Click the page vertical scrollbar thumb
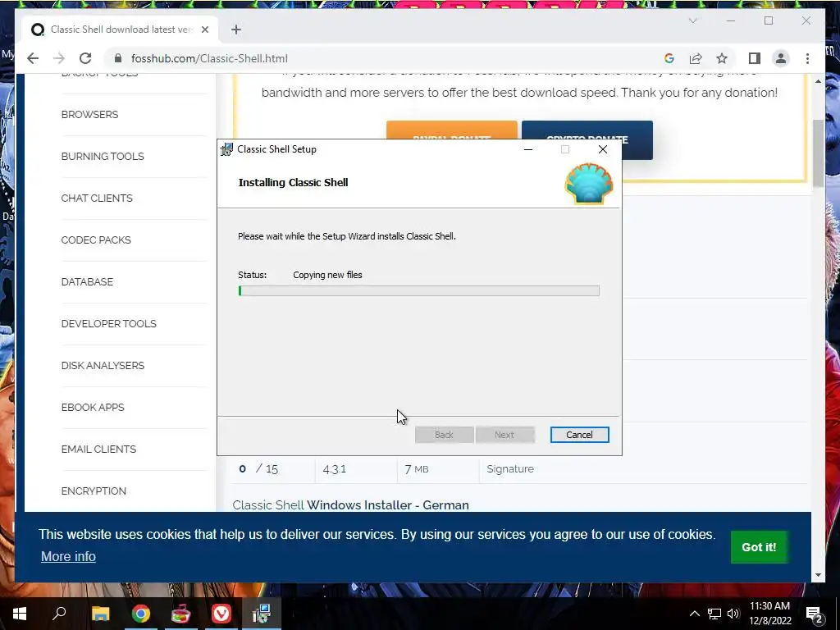This screenshot has width=840, height=630. tap(818, 153)
